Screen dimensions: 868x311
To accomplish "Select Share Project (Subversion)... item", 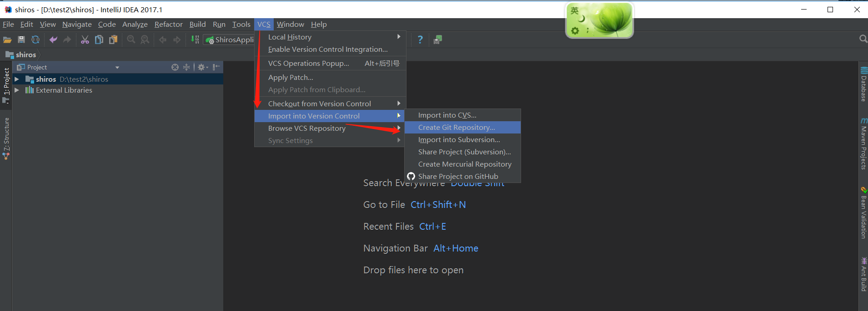I will pyautogui.click(x=462, y=152).
